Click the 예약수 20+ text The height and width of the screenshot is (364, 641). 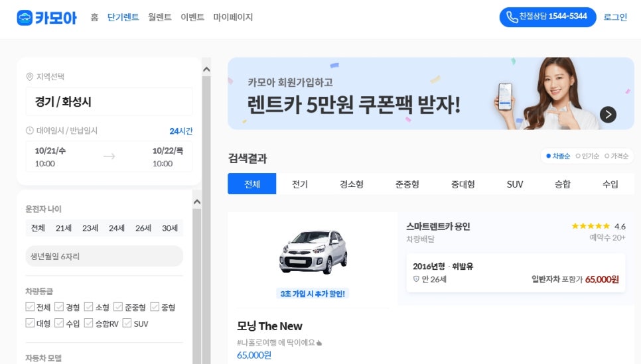[607, 237]
